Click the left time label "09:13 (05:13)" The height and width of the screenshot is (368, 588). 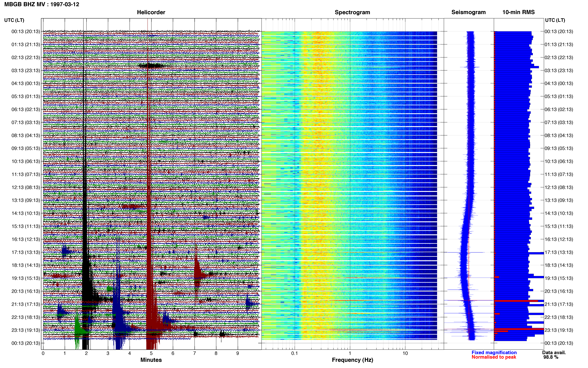[x=26, y=148]
